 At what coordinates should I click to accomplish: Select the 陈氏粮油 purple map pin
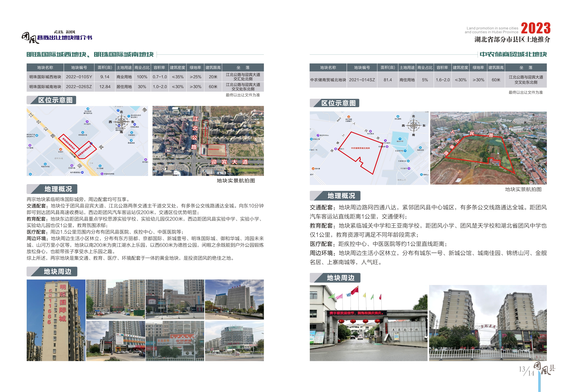coord(370,131)
